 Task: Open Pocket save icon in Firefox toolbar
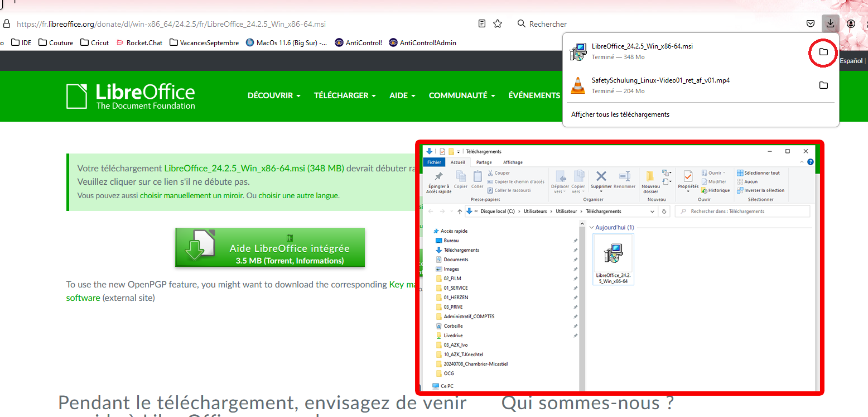[x=811, y=23]
